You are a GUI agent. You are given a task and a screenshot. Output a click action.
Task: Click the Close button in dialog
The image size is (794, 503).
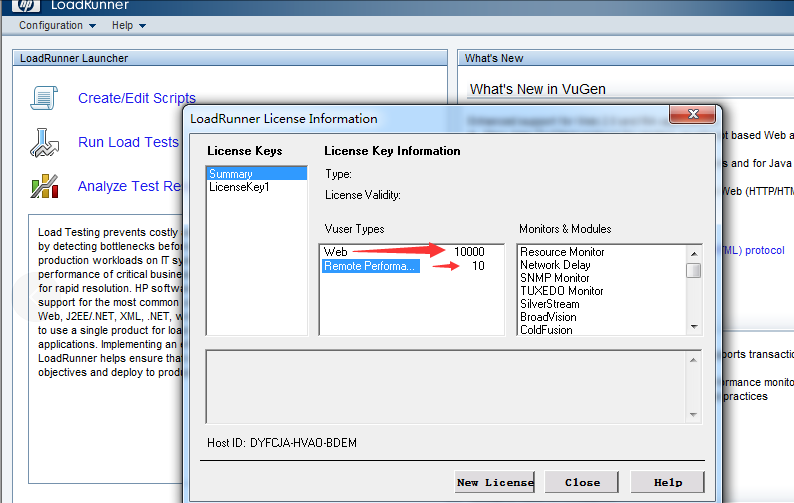[x=582, y=482]
